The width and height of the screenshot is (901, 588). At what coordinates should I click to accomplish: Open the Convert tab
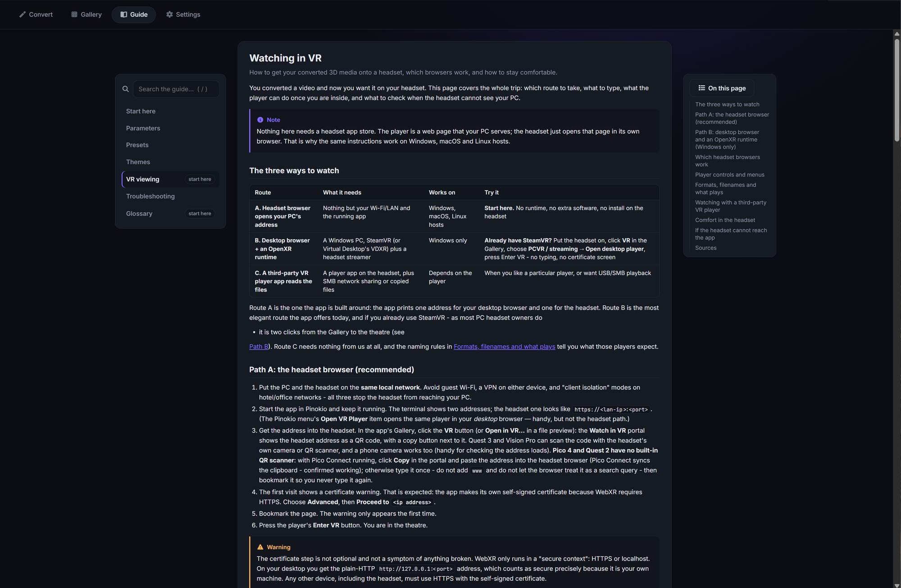coord(36,14)
